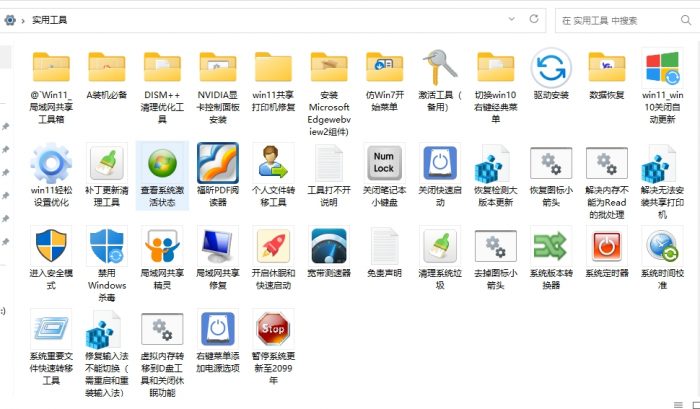
Task: Open the NVIDIA显卡控制面板安装 folder
Action: tap(218, 67)
